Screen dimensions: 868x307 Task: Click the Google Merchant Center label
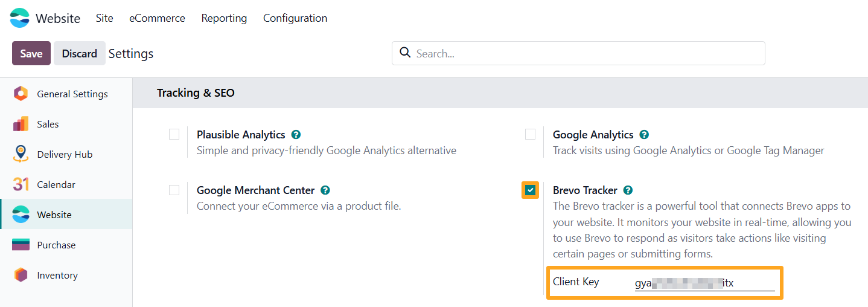[x=256, y=190]
